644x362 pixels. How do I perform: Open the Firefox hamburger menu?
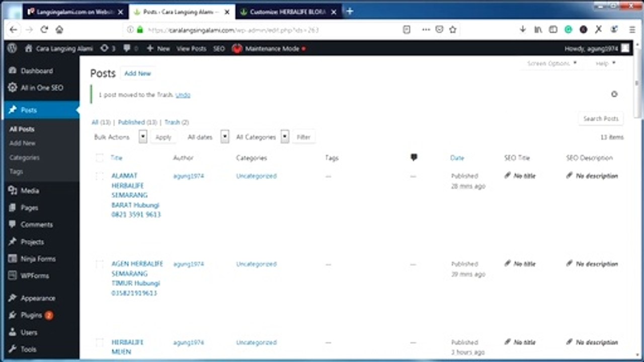(x=632, y=30)
